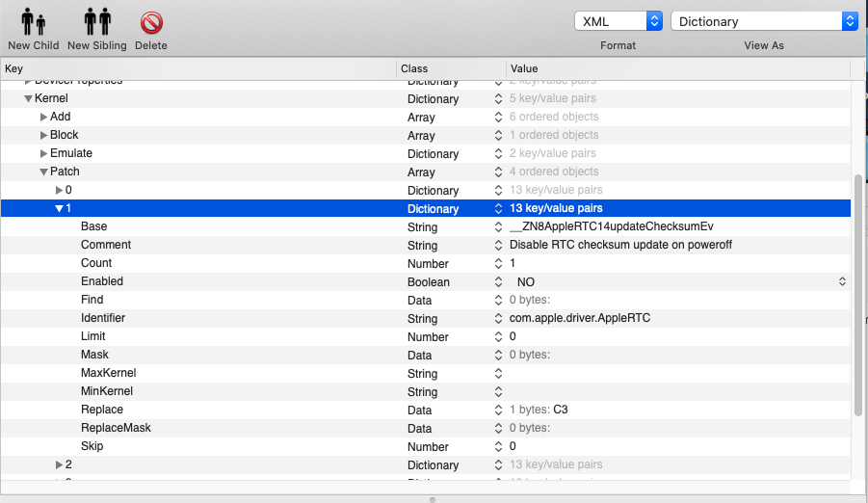Click the Skip value 0
The height and width of the screenshot is (503, 868).
(513, 446)
